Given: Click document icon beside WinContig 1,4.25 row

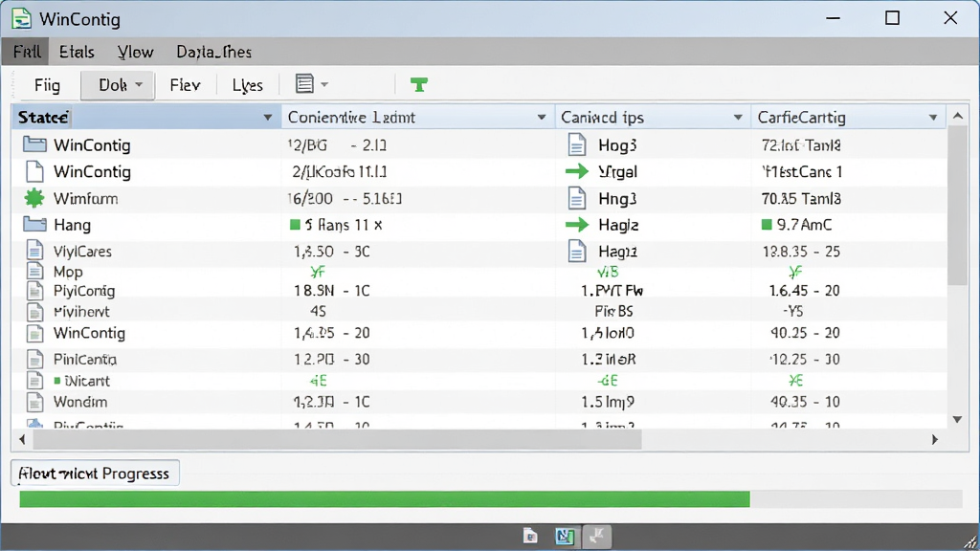Looking at the screenshot, I should pyautogui.click(x=35, y=333).
